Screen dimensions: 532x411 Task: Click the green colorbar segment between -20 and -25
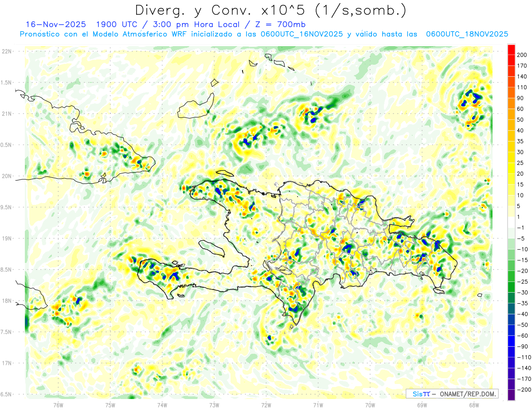coord(512,276)
